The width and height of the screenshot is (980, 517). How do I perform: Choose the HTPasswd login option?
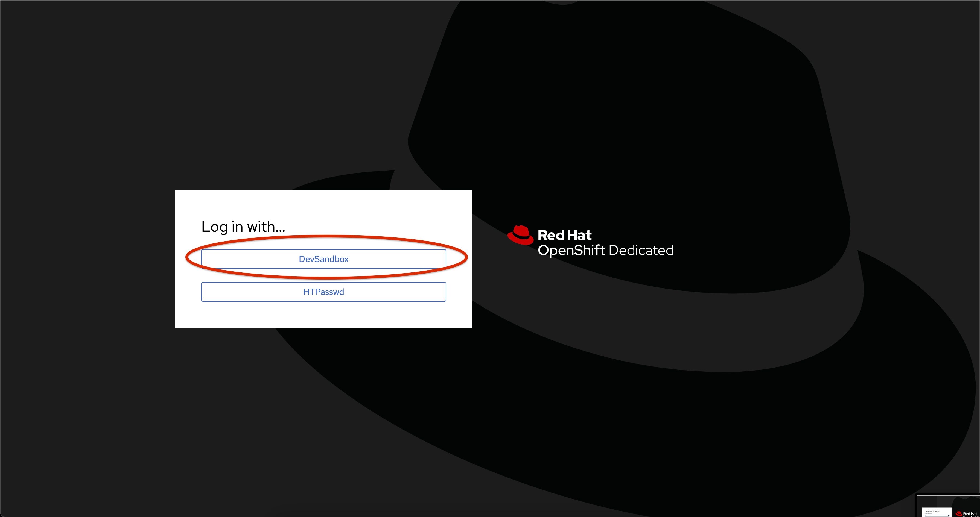[323, 292]
